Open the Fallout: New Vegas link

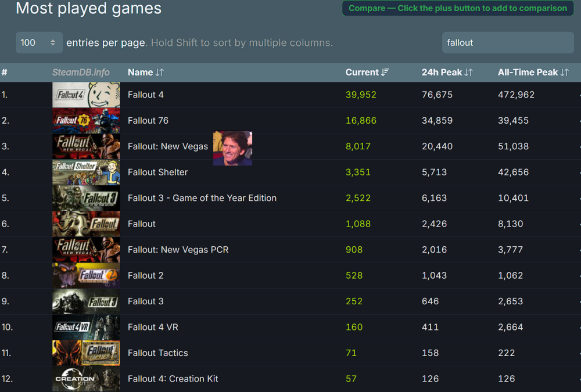pyautogui.click(x=167, y=146)
